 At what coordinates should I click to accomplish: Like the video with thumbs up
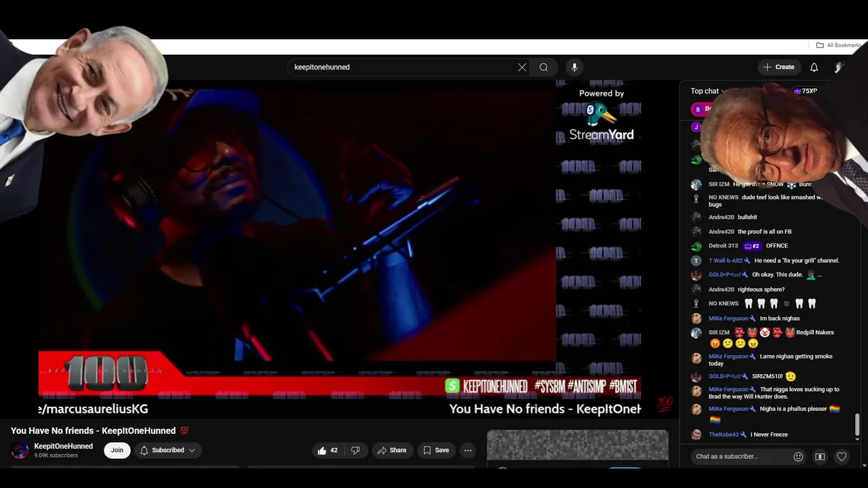click(x=328, y=450)
